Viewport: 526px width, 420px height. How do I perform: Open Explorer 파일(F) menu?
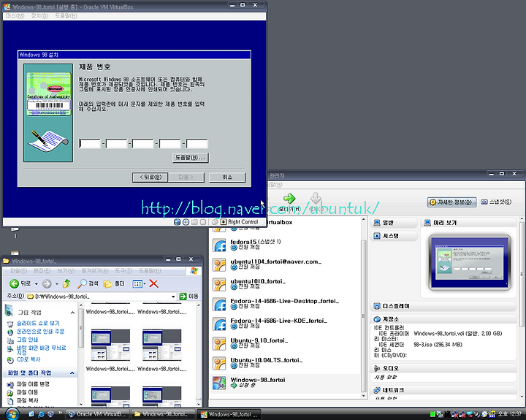coord(18,270)
